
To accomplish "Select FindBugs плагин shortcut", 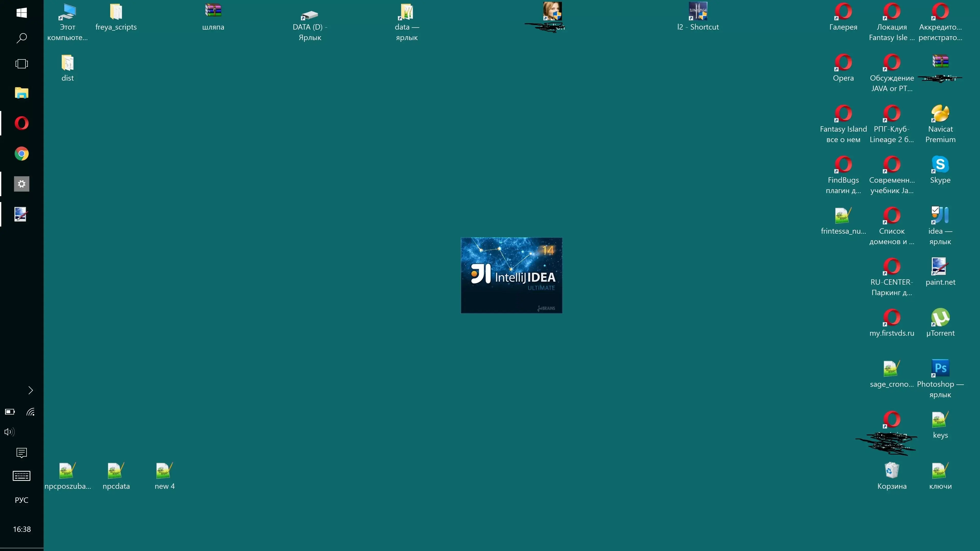I will coord(843,175).
